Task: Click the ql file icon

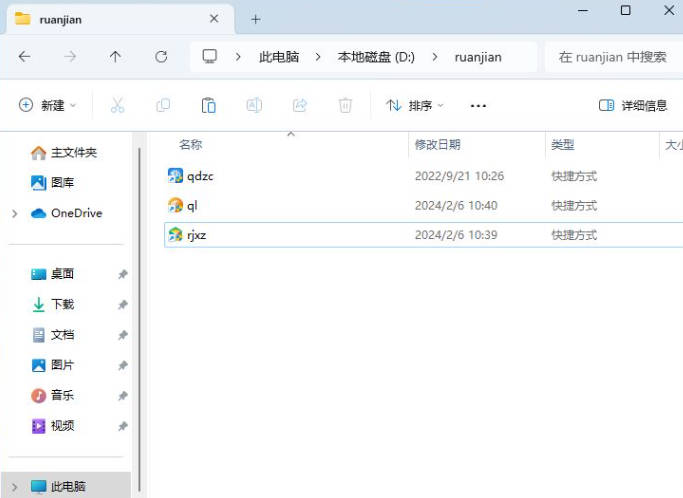Action: pyautogui.click(x=176, y=205)
